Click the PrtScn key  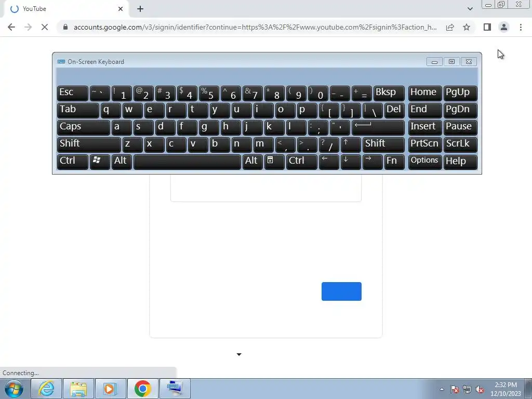[425, 144]
